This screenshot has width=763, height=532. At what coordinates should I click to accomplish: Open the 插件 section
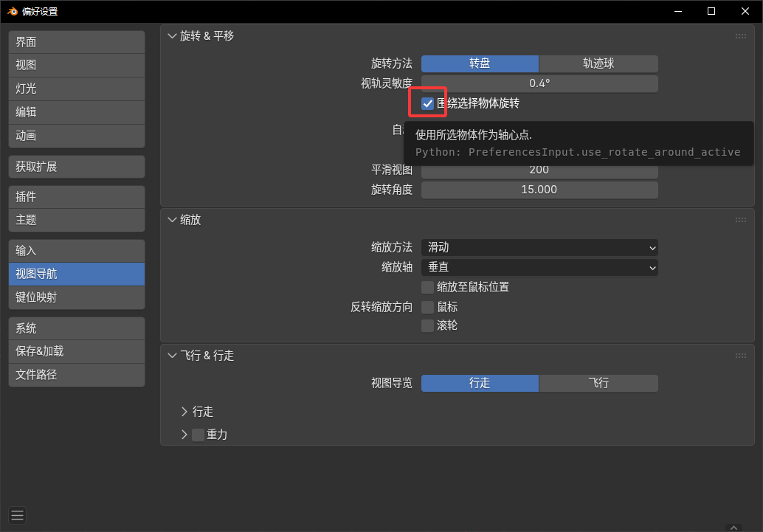pyautogui.click(x=77, y=197)
